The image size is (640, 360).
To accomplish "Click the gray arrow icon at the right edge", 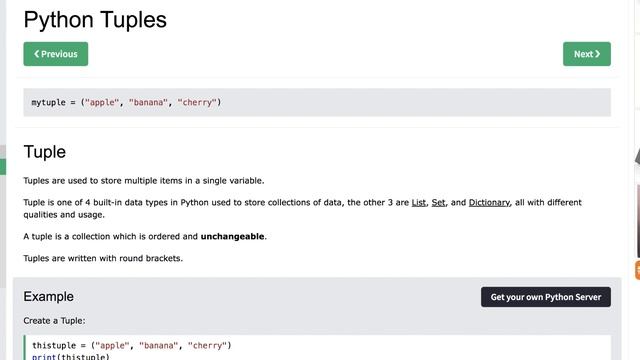I will point(637,157).
